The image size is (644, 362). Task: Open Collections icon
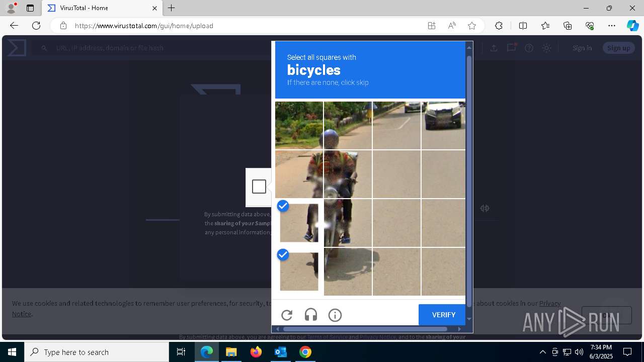point(568,26)
